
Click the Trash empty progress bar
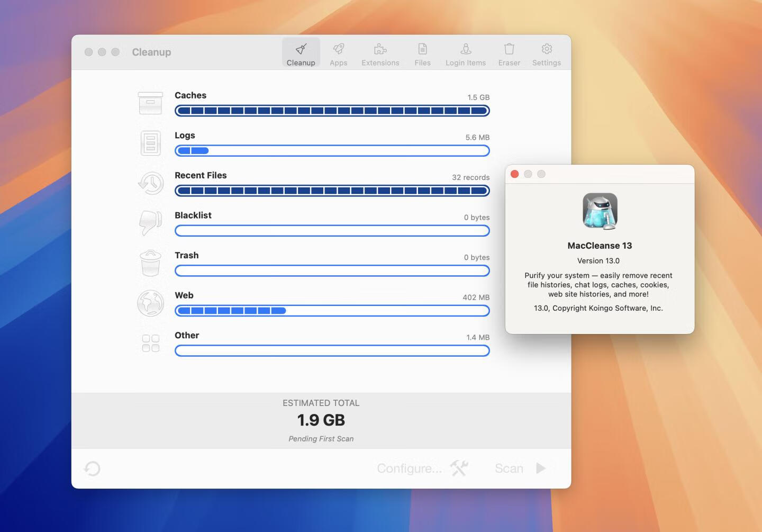tap(332, 270)
